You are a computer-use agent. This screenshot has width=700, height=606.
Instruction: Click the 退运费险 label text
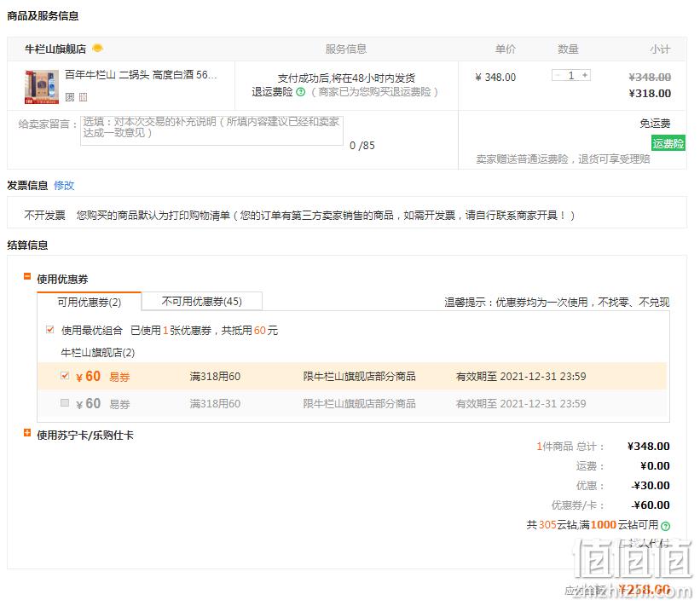tap(272, 92)
